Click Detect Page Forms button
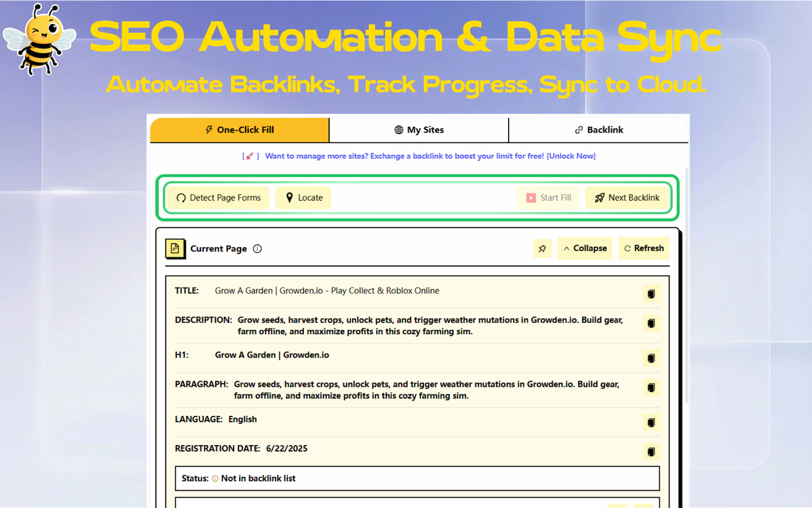 [218, 197]
